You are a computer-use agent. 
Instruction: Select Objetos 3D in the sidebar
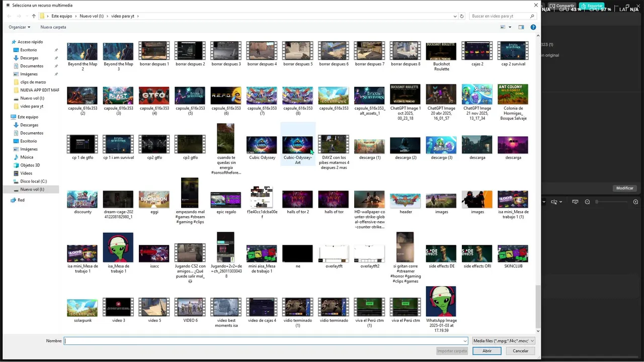[30, 165]
